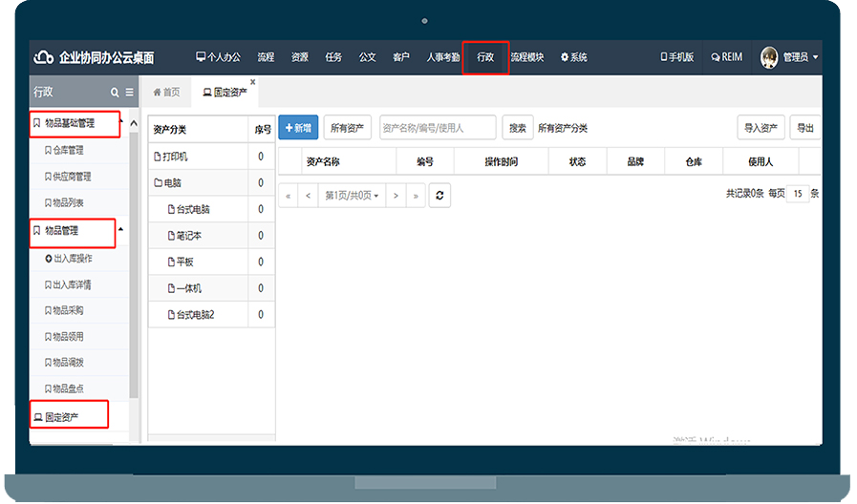Sort by 使用人 column header
Screen dimensions: 857x504
(x=761, y=161)
